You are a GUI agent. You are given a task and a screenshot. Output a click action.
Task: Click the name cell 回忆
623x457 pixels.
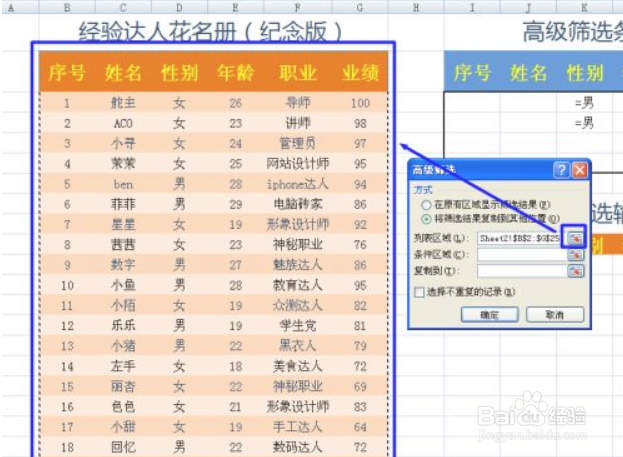pos(123,447)
